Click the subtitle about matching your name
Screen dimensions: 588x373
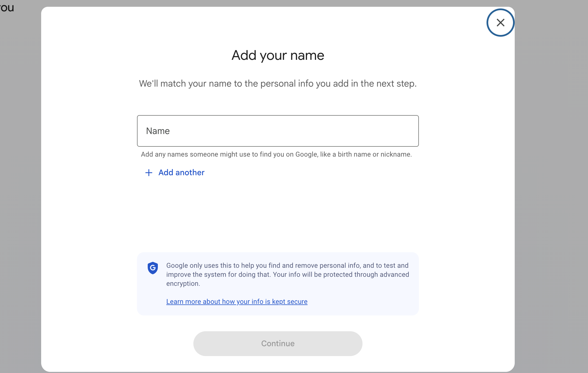click(278, 84)
